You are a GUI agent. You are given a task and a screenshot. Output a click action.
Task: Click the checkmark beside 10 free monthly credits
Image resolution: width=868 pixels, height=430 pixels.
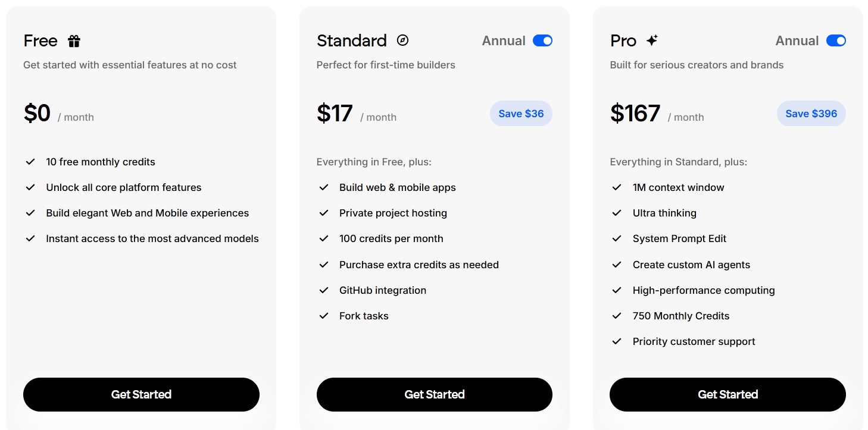pos(30,162)
